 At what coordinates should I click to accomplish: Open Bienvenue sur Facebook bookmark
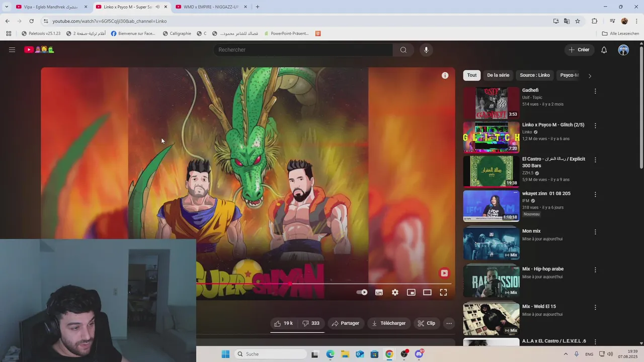pyautogui.click(x=133, y=33)
